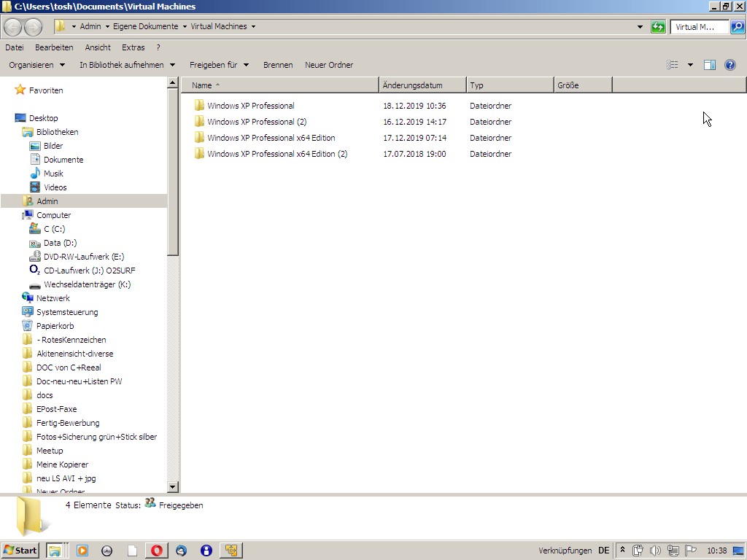The height and width of the screenshot is (560, 747).
Task: Expand the arrow after Eigene Dokumente breadcrumb
Action: click(185, 27)
